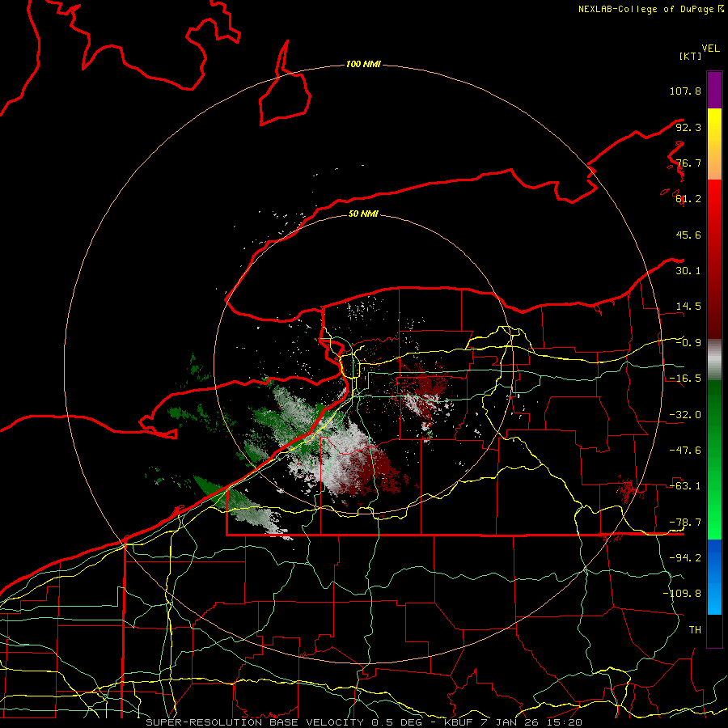The width and height of the screenshot is (728, 728).
Task: Click the 14.5 velocity scale value
Action: (x=688, y=307)
